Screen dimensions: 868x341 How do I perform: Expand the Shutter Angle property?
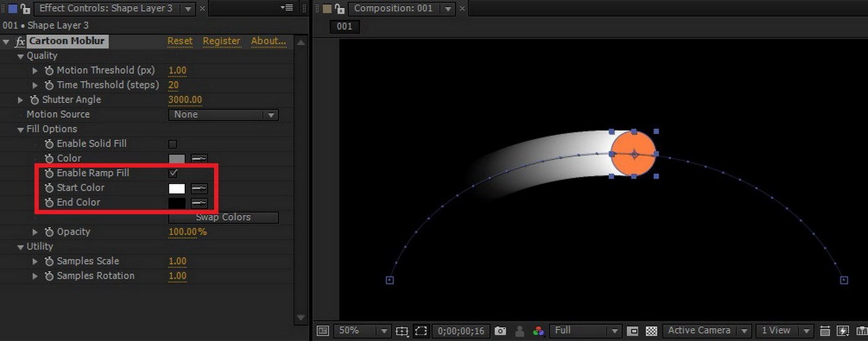[x=20, y=100]
